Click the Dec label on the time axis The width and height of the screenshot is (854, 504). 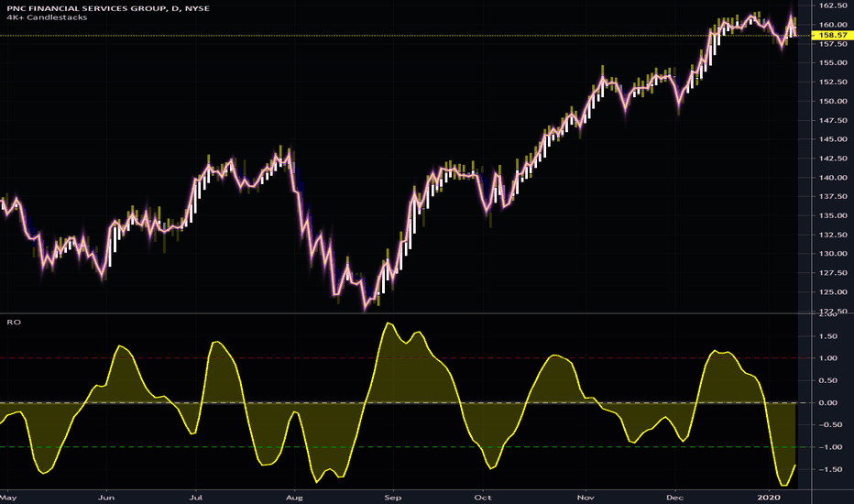pyautogui.click(x=674, y=498)
